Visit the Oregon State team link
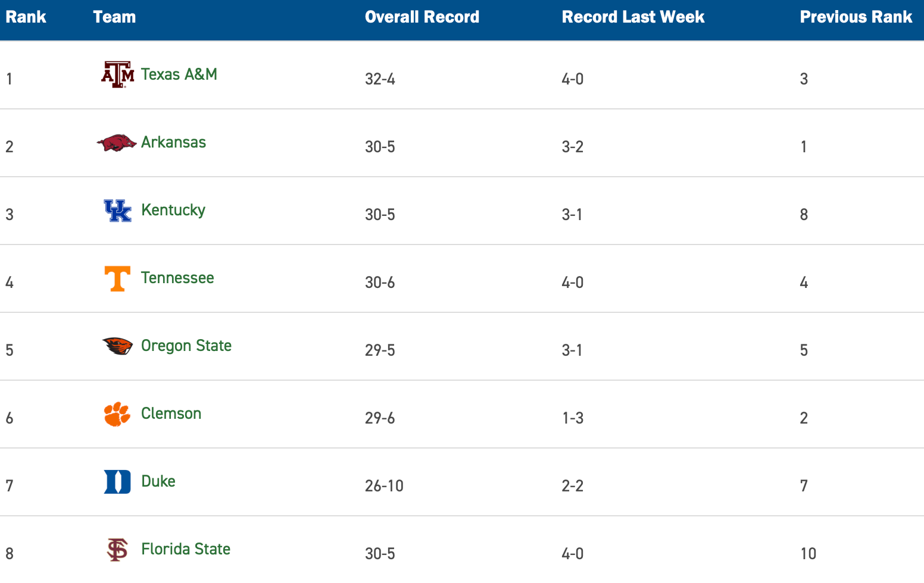This screenshot has width=924, height=583. click(x=186, y=346)
